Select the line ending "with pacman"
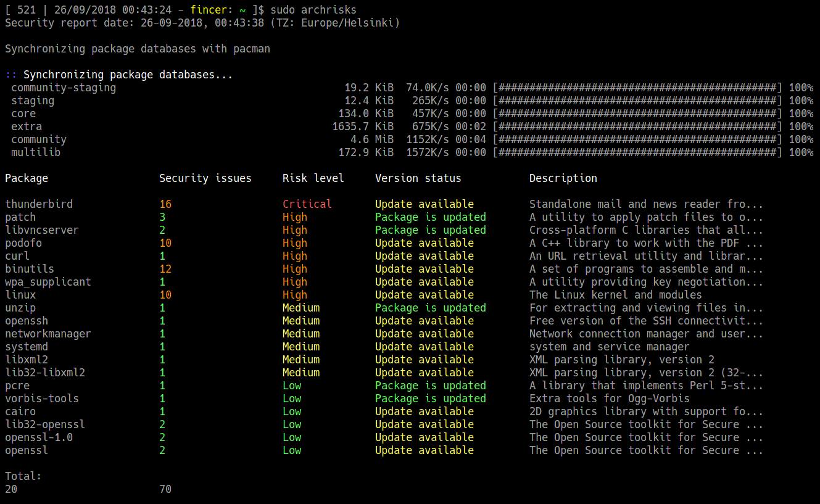The height and width of the screenshot is (504, 820). [x=138, y=49]
